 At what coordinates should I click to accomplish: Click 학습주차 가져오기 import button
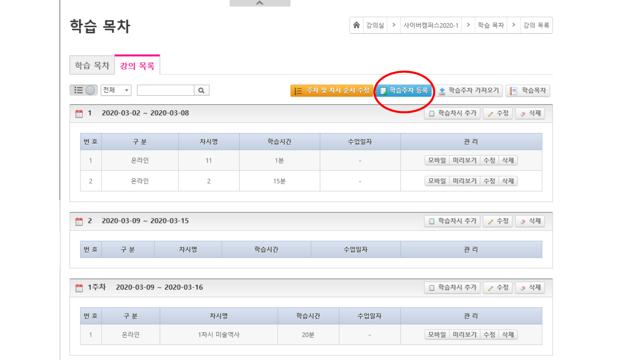469,91
